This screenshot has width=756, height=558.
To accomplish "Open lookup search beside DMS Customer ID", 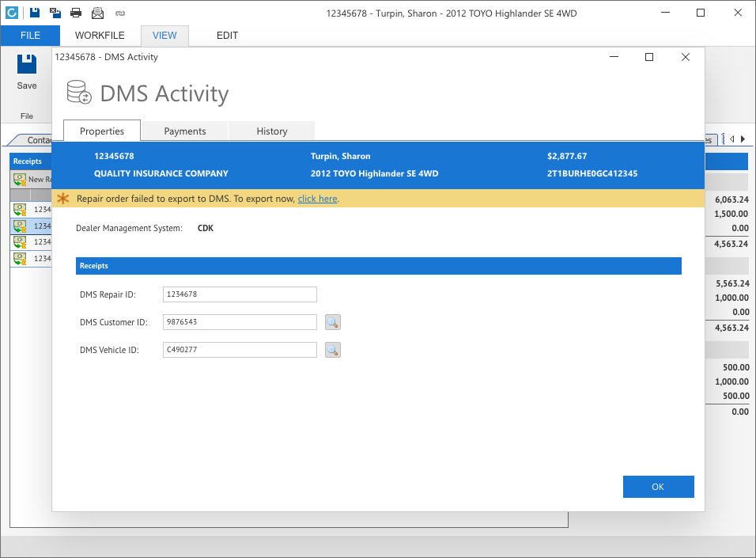I will pyautogui.click(x=333, y=322).
